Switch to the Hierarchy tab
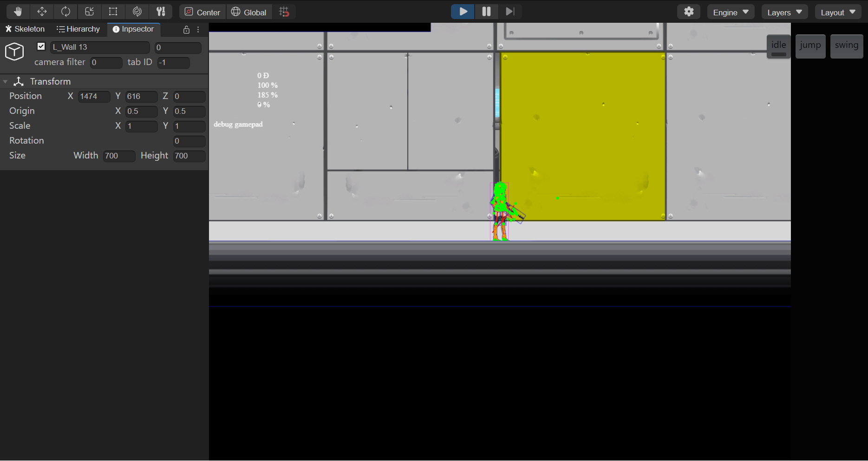Image resolution: width=868 pixels, height=461 pixels. point(78,29)
